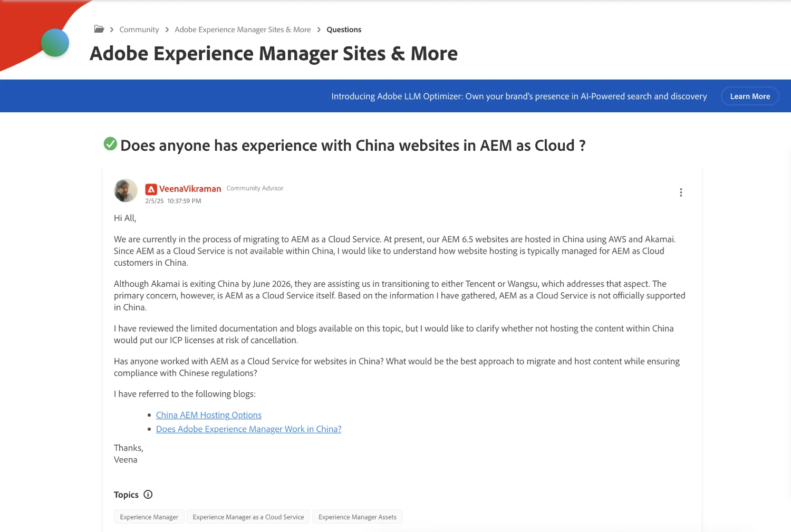The height and width of the screenshot is (532, 791).
Task: Click the Topics heading
Action: pos(126,495)
